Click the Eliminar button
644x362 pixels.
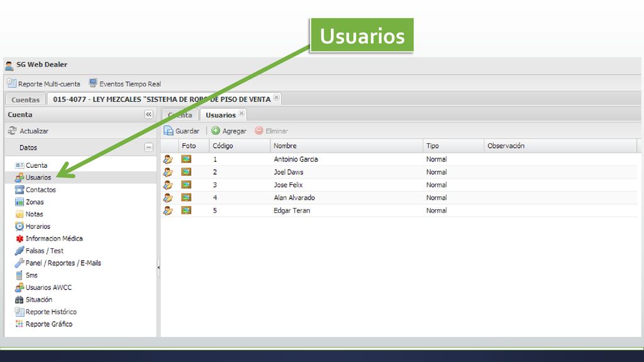pyautogui.click(x=271, y=131)
